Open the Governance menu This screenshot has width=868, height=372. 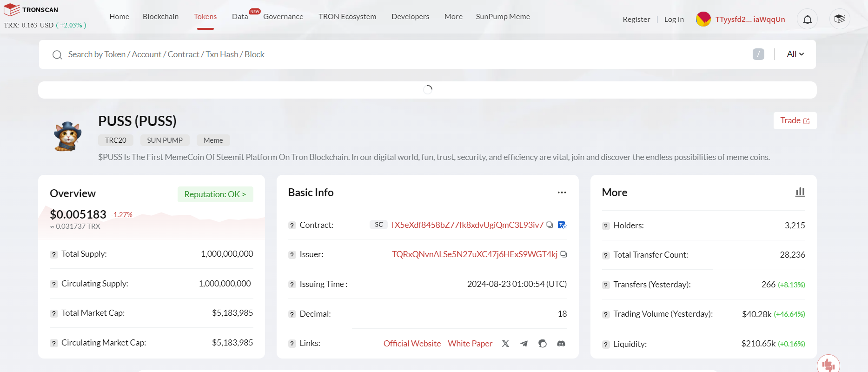pyautogui.click(x=283, y=17)
